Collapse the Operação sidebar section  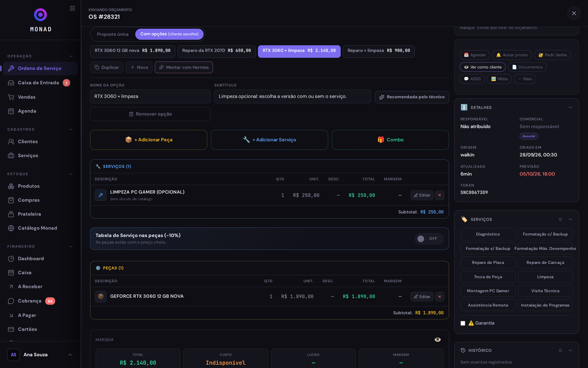[71, 56]
